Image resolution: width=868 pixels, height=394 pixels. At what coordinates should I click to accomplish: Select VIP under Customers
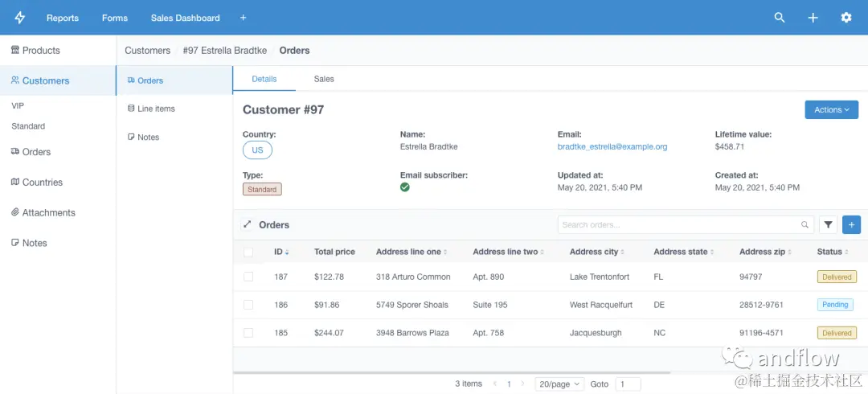pyautogui.click(x=18, y=105)
